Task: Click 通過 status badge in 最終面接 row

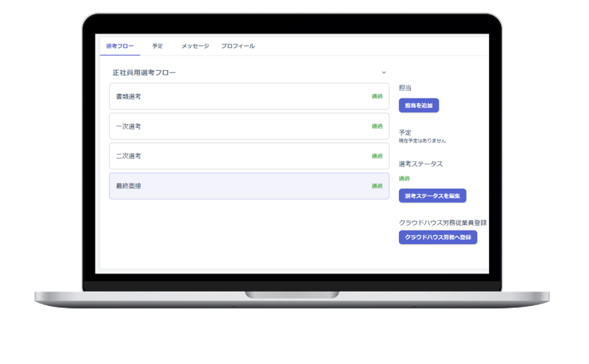Action: click(377, 186)
